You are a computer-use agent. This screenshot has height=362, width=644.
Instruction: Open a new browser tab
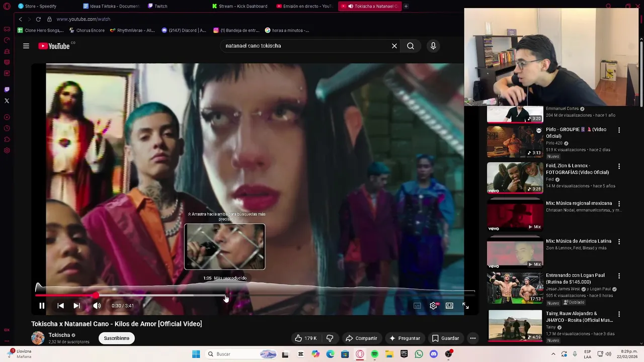pyautogui.click(x=406, y=6)
